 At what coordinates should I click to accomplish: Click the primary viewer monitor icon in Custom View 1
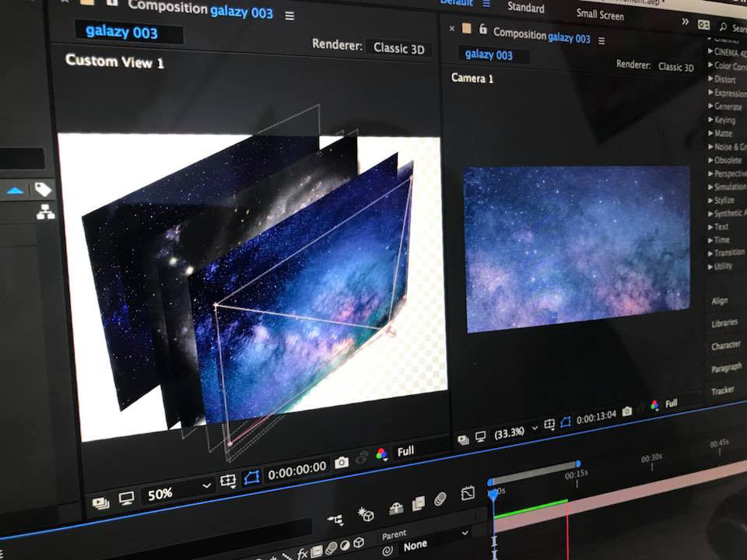click(126, 499)
